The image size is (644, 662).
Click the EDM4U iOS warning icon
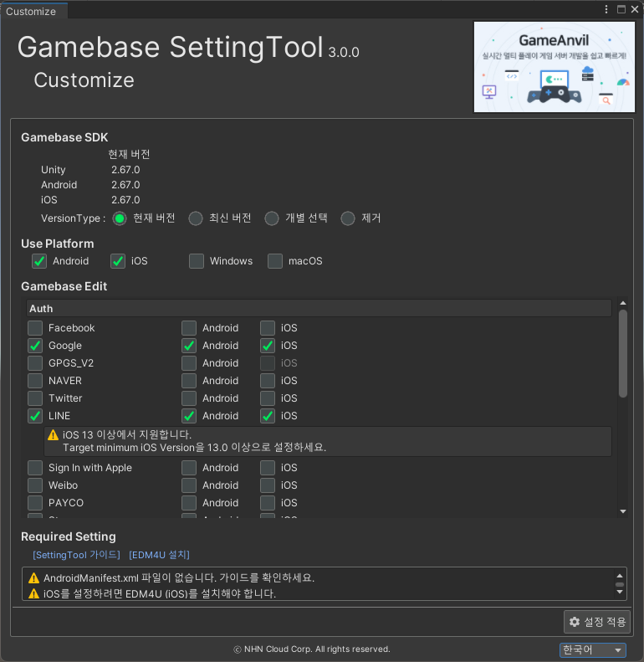point(33,593)
